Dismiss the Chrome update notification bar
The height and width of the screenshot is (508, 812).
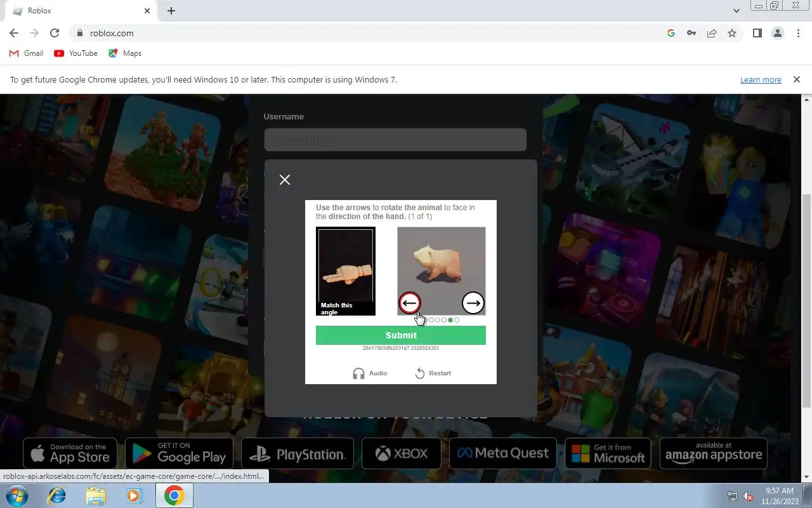tap(796, 79)
